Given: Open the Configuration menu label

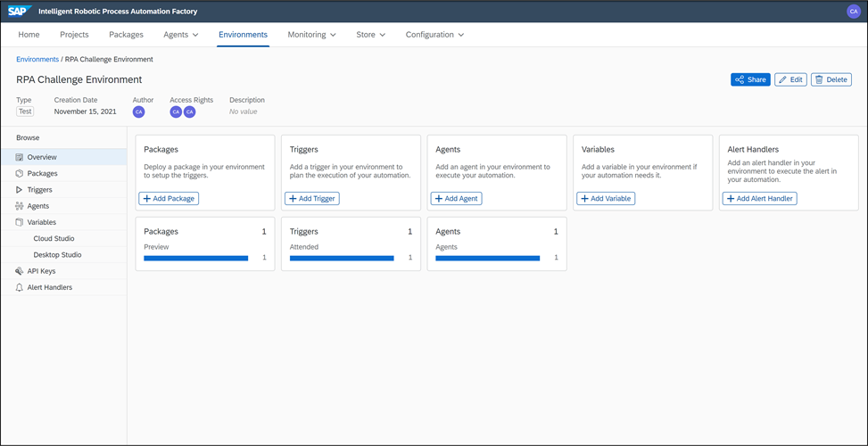Looking at the screenshot, I should pyautogui.click(x=430, y=34).
